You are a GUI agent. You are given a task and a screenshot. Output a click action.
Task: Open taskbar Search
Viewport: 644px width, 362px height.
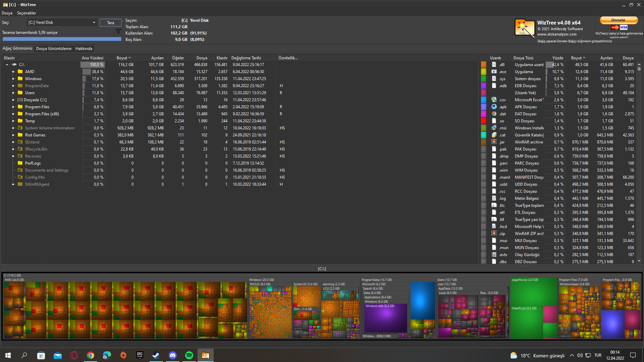click(24, 355)
